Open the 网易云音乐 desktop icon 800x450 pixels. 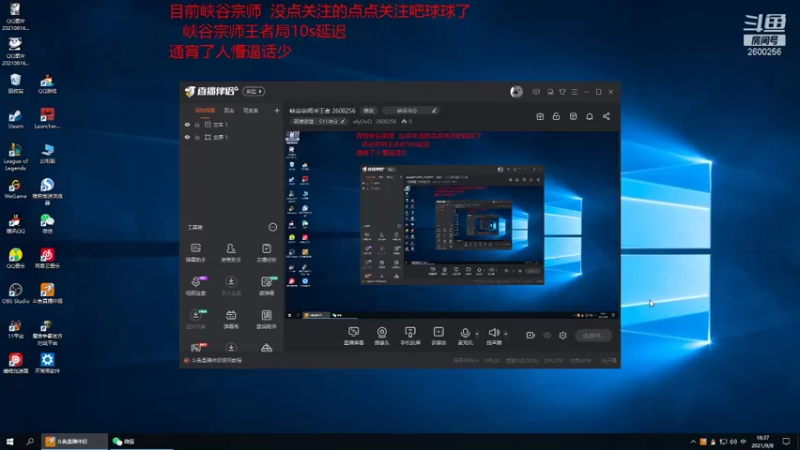tap(47, 258)
